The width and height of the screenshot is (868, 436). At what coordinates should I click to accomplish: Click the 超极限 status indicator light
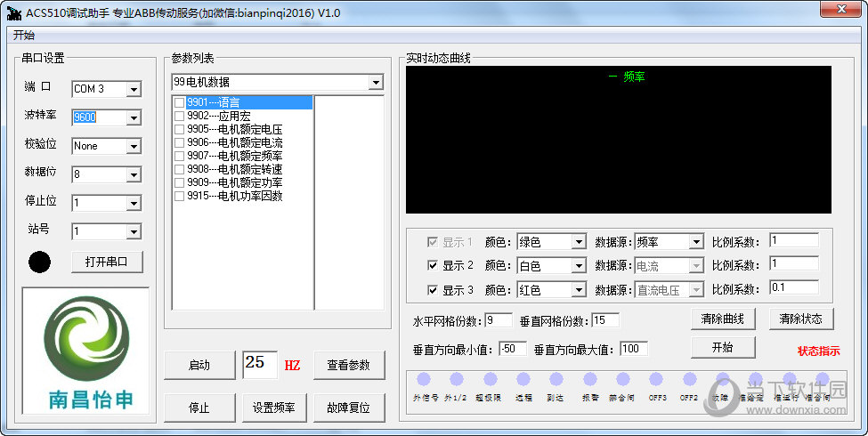489,380
